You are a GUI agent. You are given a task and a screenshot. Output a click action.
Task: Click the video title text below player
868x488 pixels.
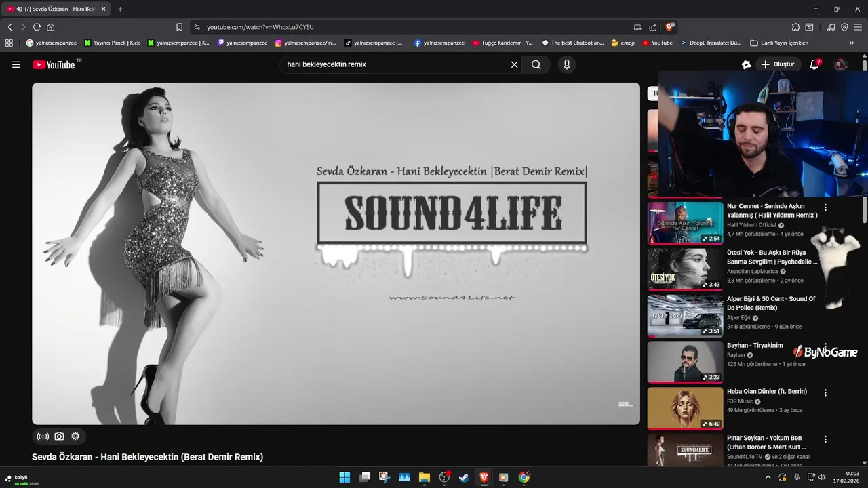147,457
